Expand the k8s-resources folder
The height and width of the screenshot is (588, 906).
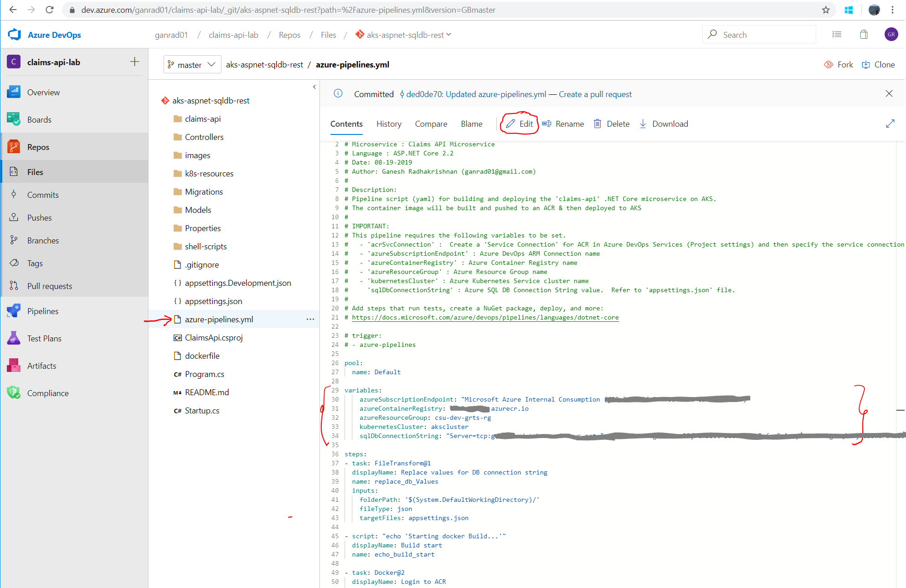[x=209, y=173]
